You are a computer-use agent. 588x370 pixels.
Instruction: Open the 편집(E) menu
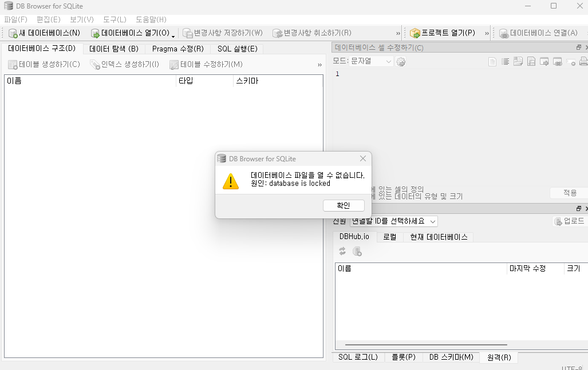coord(48,19)
